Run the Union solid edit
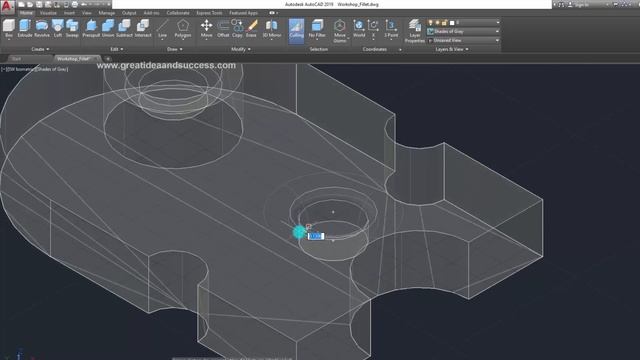This screenshot has width=640, height=360. coord(108,28)
